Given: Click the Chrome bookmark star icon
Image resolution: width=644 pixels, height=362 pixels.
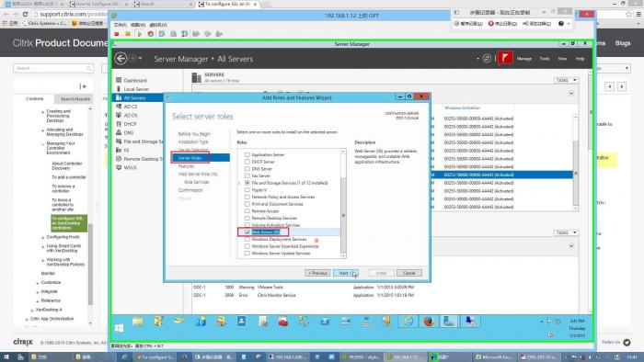Looking at the screenshot, I should pyautogui.click(x=628, y=15).
